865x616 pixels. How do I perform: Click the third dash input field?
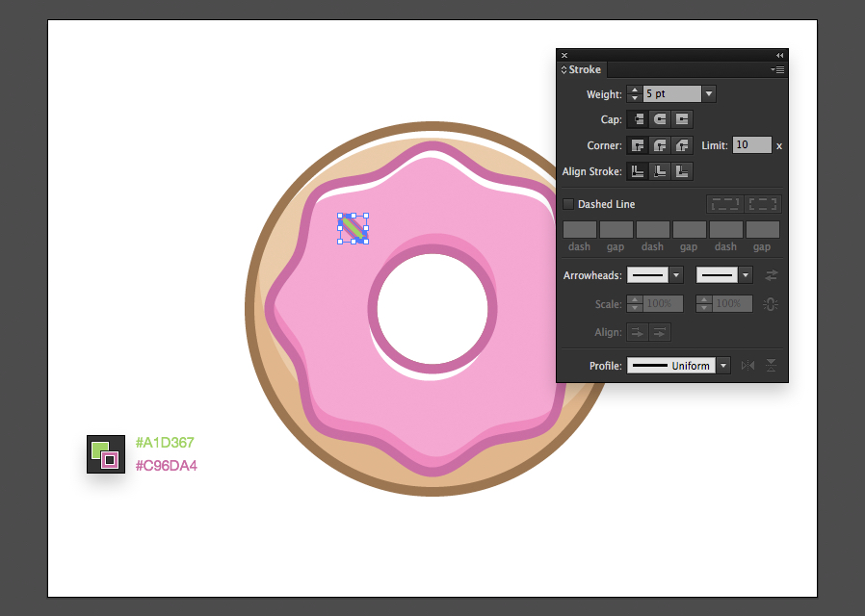726,229
